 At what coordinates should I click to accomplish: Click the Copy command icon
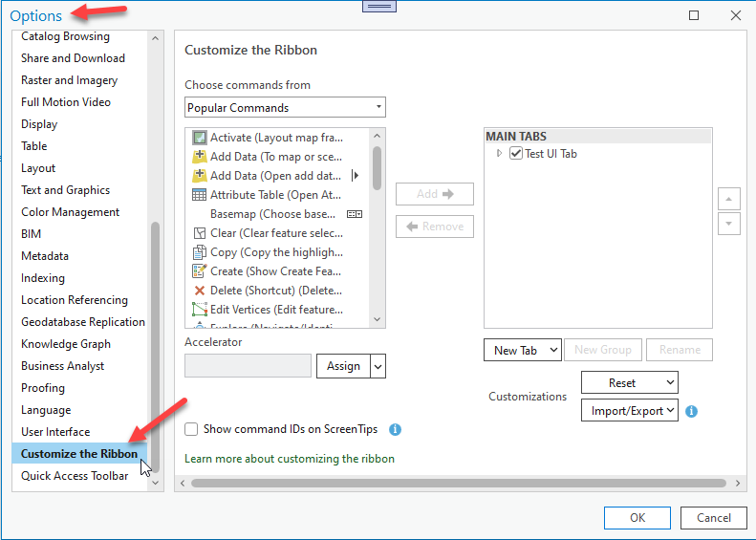pyautogui.click(x=199, y=252)
